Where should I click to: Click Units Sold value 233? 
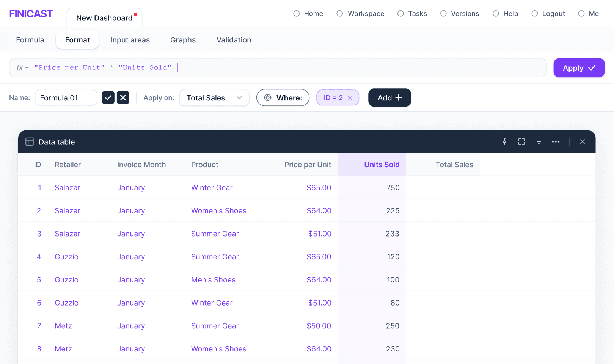393,234
